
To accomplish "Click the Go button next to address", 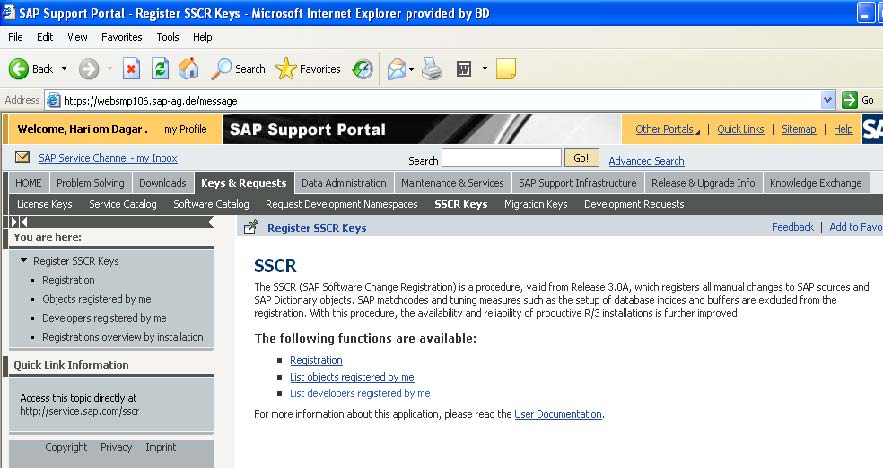I will tap(858, 100).
